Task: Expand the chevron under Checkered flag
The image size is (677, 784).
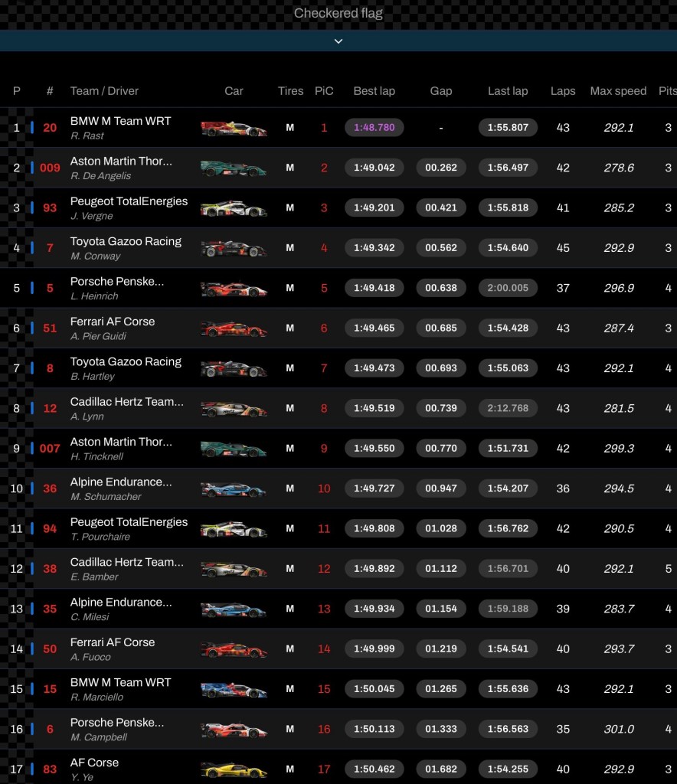Action: (338, 41)
